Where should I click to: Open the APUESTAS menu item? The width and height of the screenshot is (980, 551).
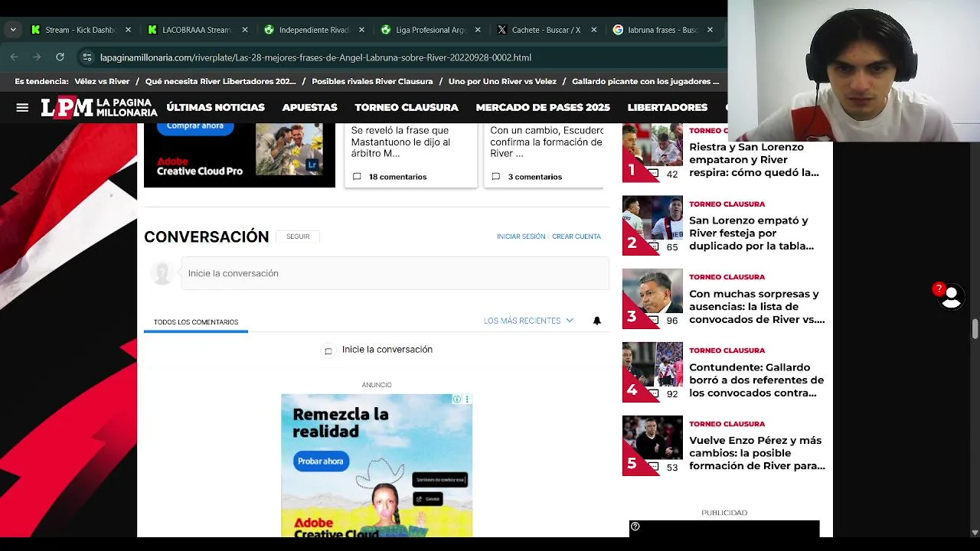(309, 108)
